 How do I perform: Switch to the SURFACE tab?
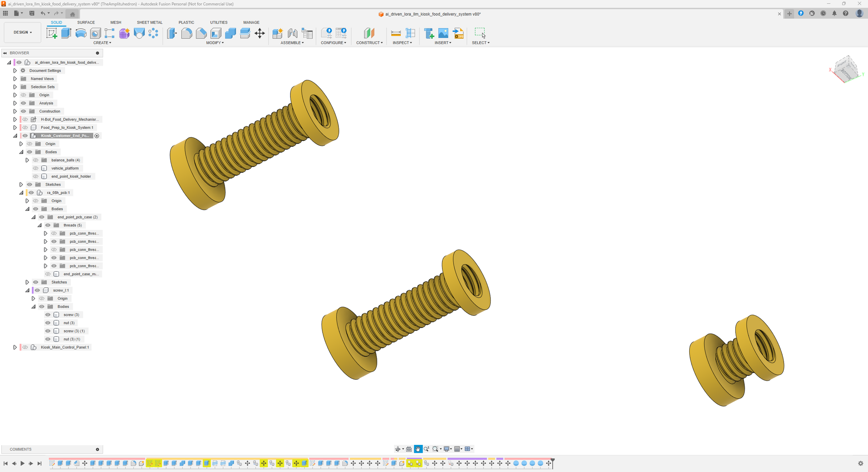tap(86, 22)
